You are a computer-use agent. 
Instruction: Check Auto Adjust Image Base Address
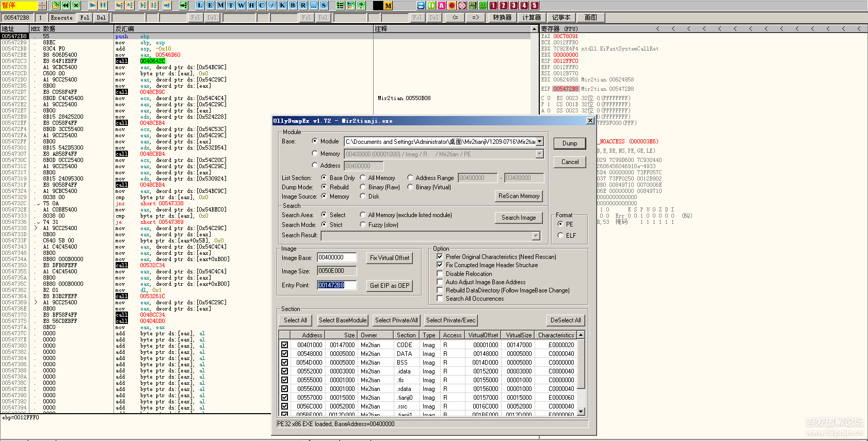(440, 282)
